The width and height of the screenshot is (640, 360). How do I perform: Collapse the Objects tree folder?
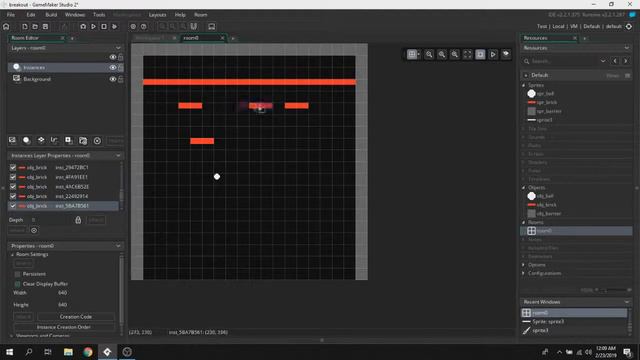(x=524, y=187)
